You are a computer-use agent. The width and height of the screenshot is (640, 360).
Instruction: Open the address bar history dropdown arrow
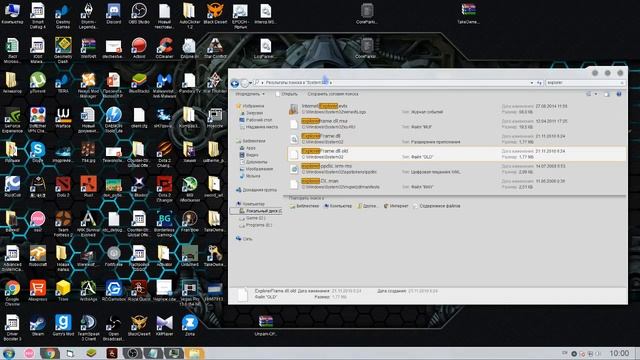coord(531,83)
